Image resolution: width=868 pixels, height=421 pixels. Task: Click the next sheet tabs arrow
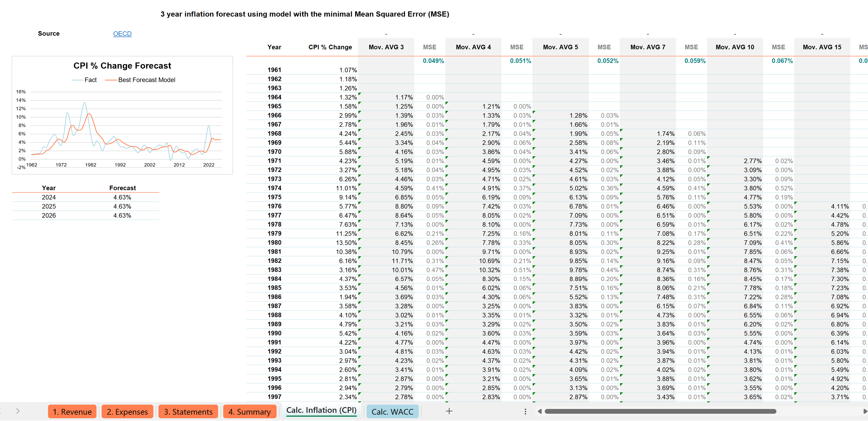pos(18,411)
